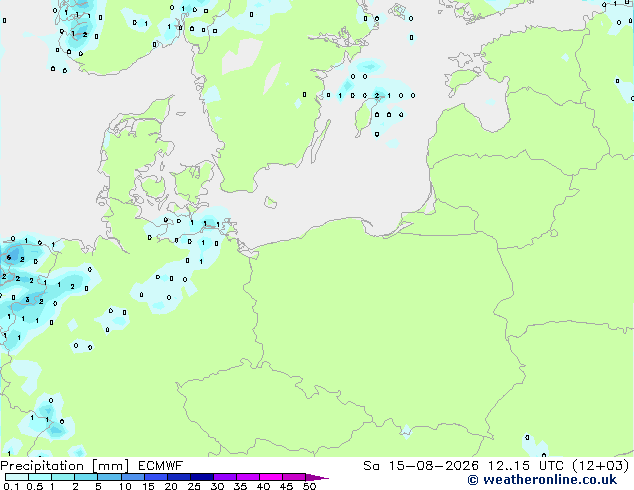Viewport: 634px width, 490px height.
Task: Click the '3' precipitation value on map
Action: click(27, 300)
